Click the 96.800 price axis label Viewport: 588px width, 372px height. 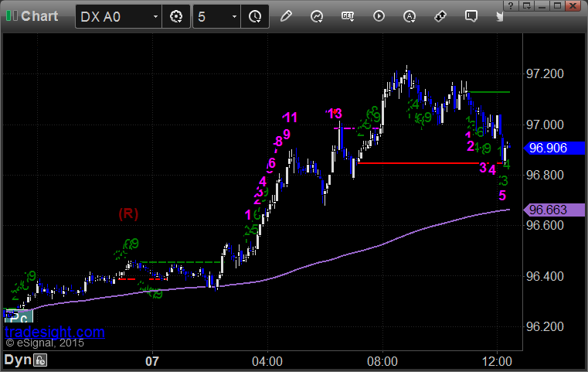pos(545,175)
